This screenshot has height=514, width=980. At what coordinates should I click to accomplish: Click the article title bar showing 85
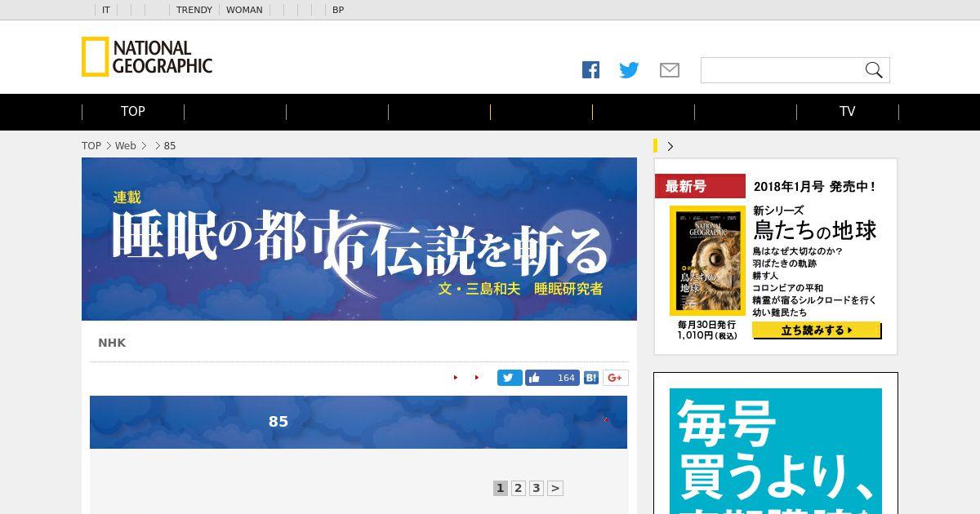click(x=359, y=422)
